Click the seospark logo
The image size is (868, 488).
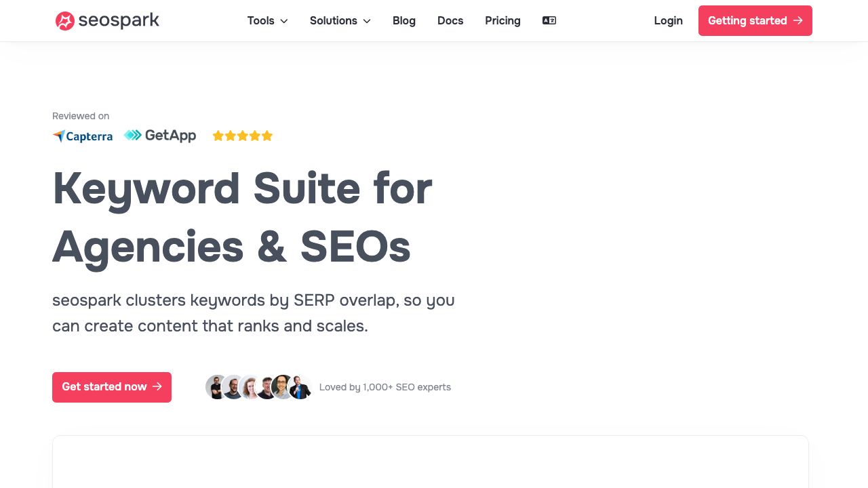tap(107, 21)
